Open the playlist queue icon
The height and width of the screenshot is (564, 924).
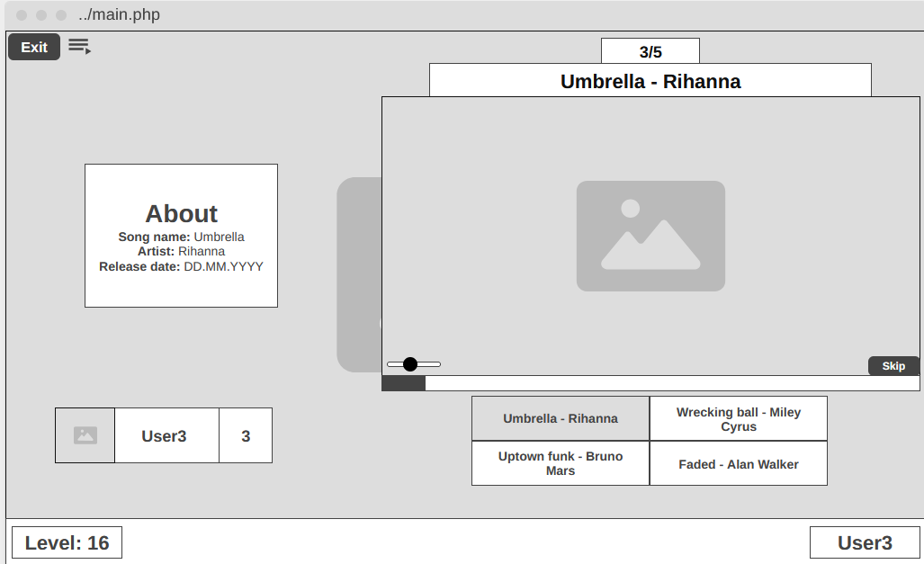[x=80, y=46]
